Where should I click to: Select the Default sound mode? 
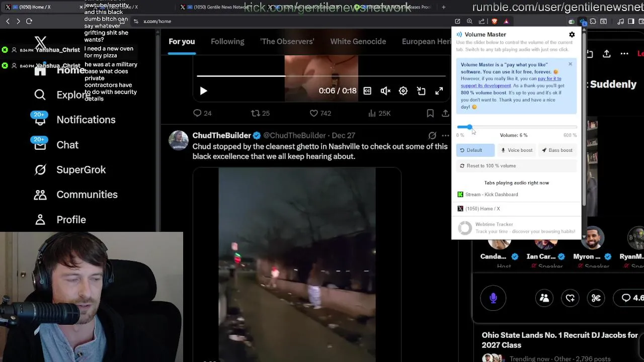click(x=475, y=150)
